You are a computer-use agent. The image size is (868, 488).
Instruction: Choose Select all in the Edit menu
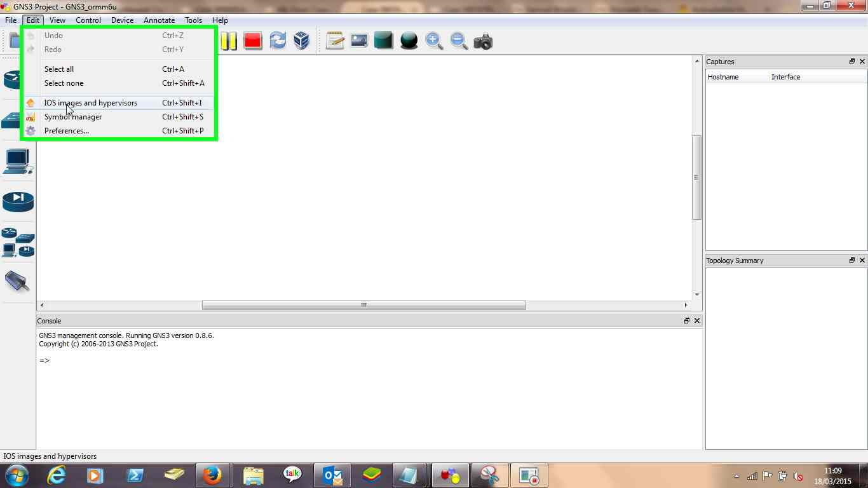pos(119,69)
